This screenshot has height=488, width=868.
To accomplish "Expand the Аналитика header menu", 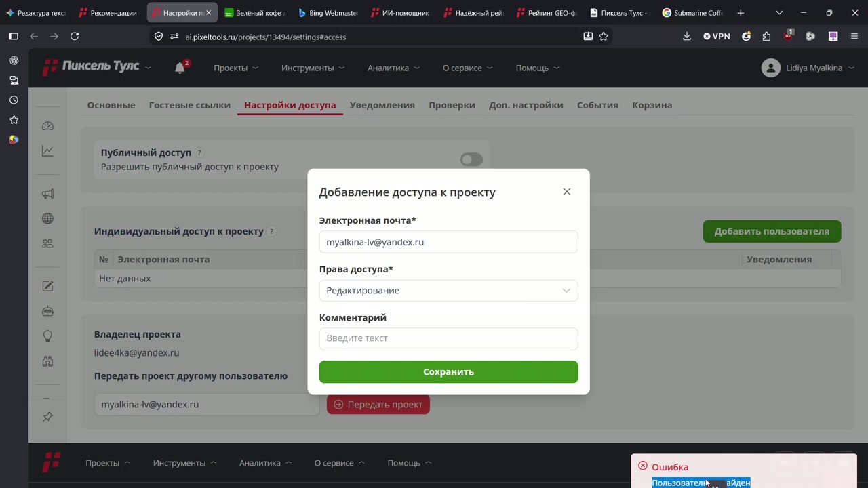I will point(393,68).
